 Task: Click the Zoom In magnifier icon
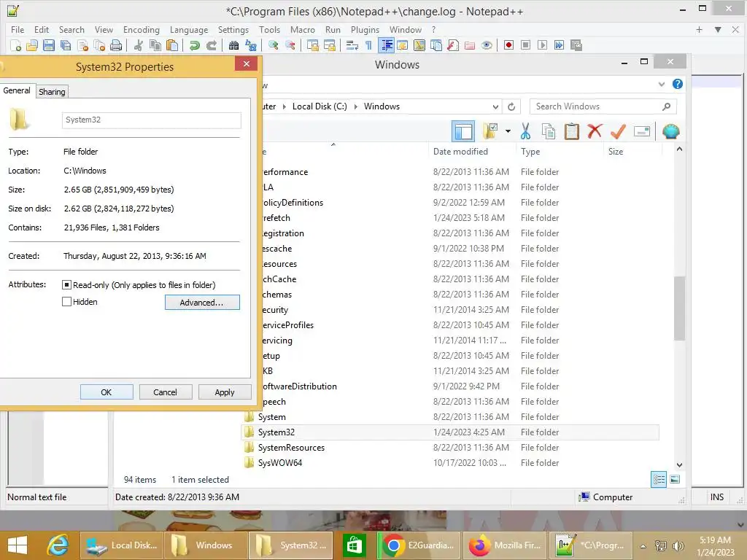273,45
